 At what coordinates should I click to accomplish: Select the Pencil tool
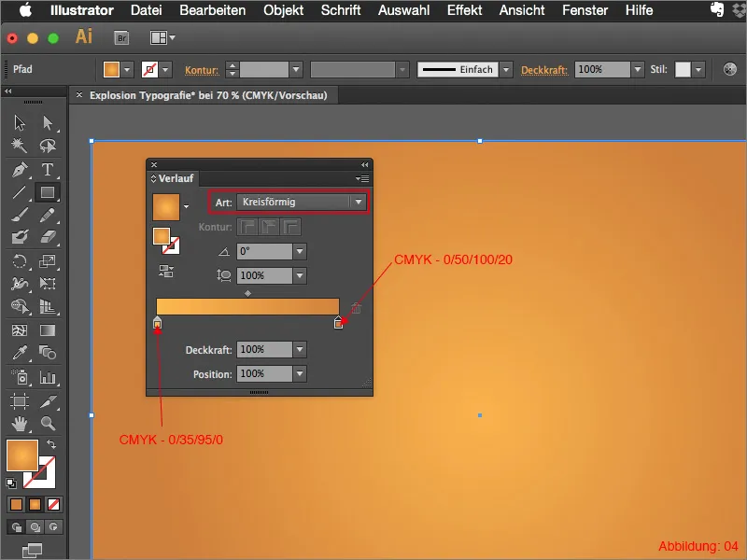(48, 215)
